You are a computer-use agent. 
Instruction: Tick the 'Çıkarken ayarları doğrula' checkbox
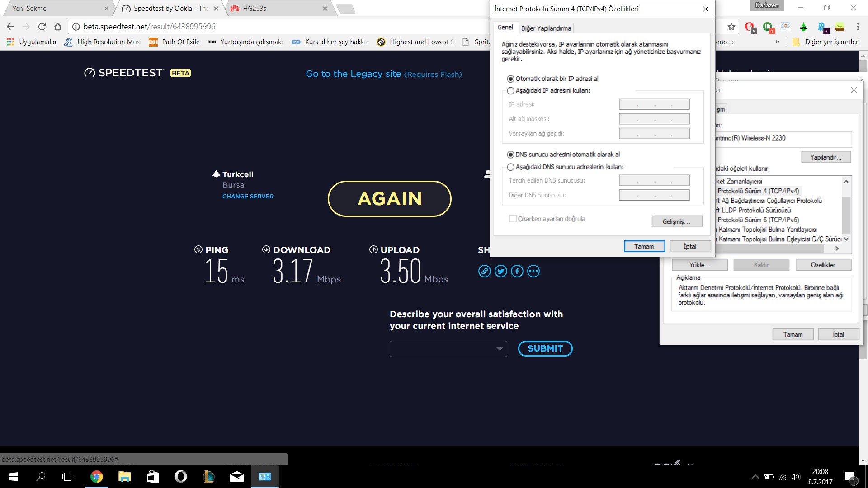tap(513, 219)
